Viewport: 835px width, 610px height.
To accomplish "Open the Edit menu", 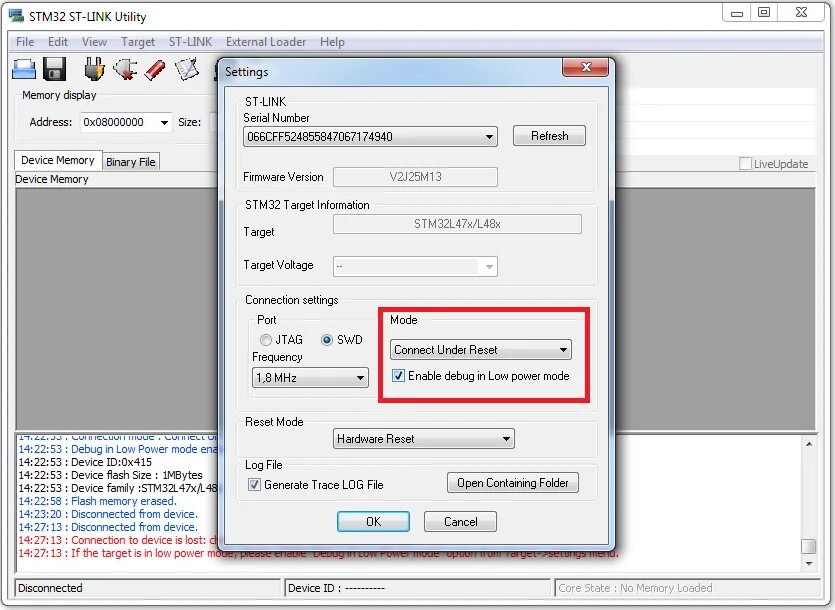I will pyautogui.click(x=58, y=42).
